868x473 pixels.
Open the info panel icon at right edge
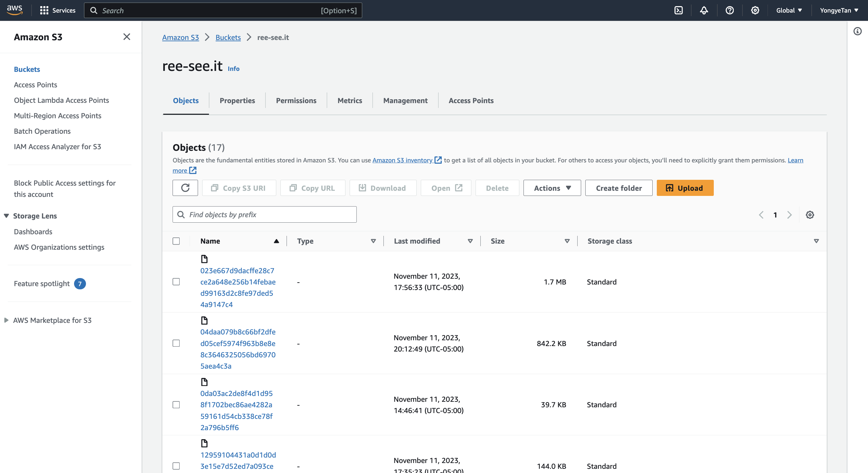(857, 31)
